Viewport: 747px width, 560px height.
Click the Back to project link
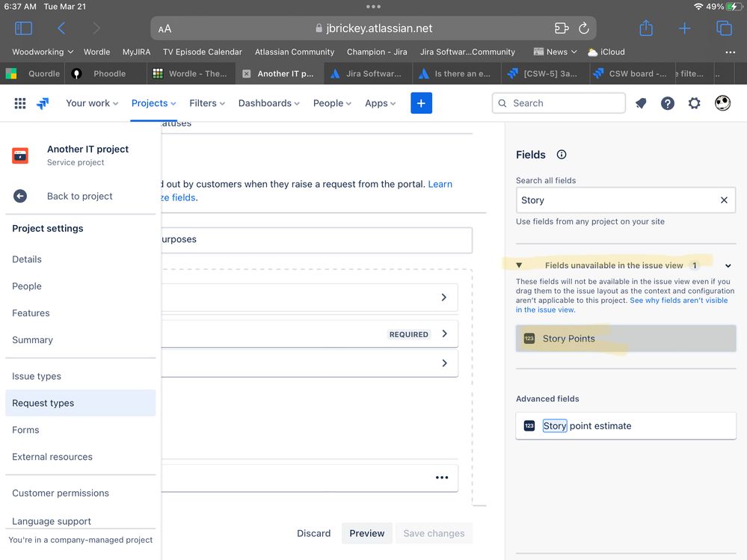[x=79, y=196]
